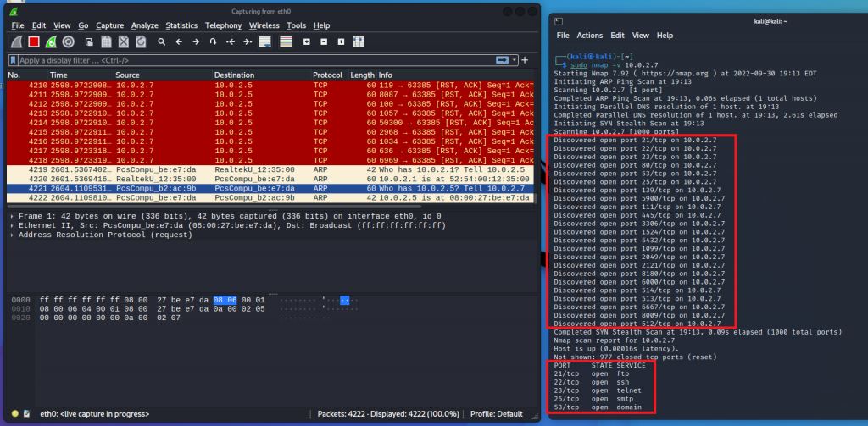Reset text to normal size icon

341,41
